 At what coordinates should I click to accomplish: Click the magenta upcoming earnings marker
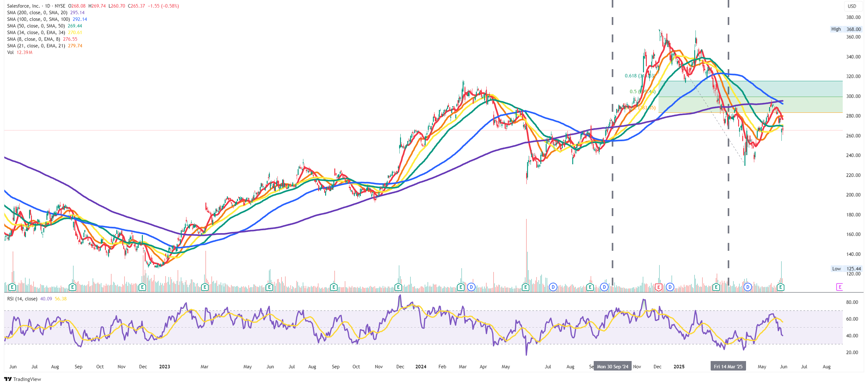coord(839,287)
